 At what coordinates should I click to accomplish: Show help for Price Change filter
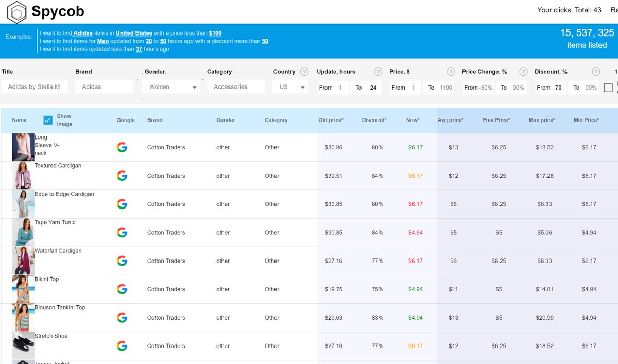point(523,72)
